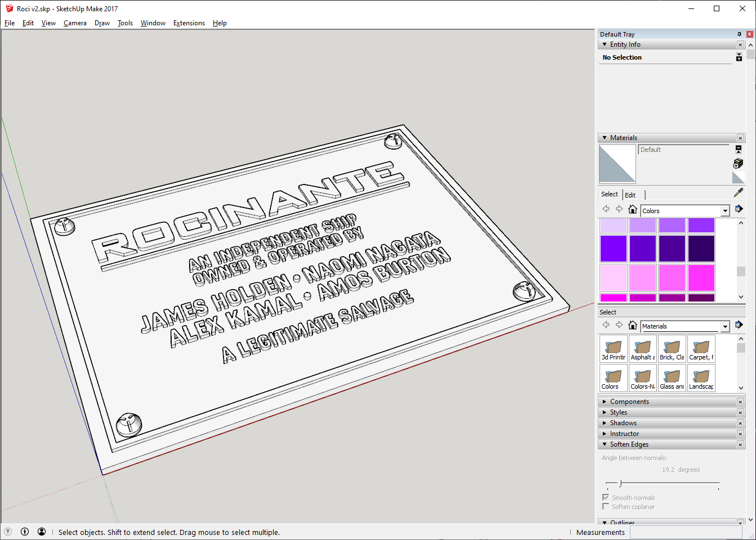The image size is (756, 540).
Task: Close the Components panel
Action: tap(740, 402)
